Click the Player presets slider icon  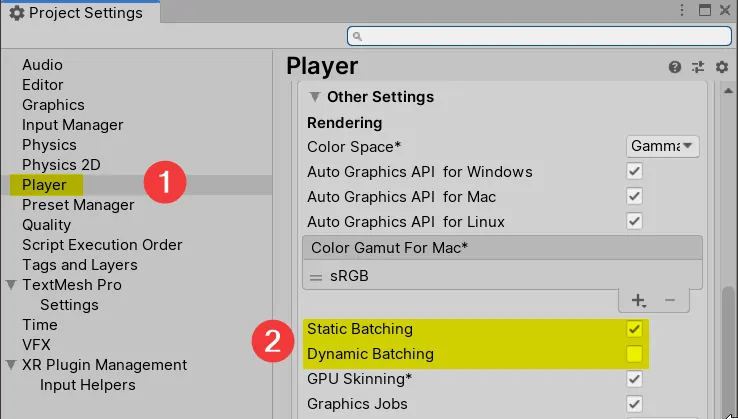tap(698, 67)
